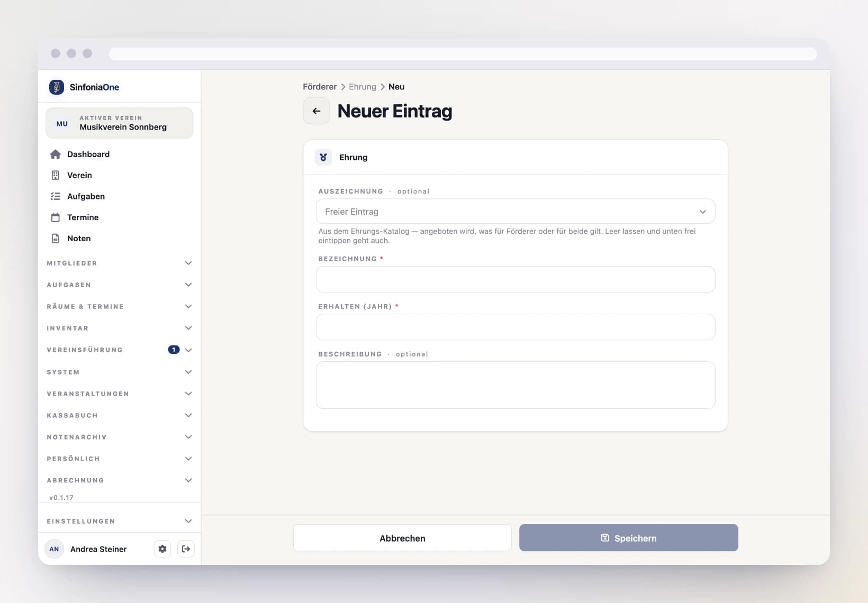The image size is (868, 603).
Task: Expand the Notenarchiv section
Action: 120,437
